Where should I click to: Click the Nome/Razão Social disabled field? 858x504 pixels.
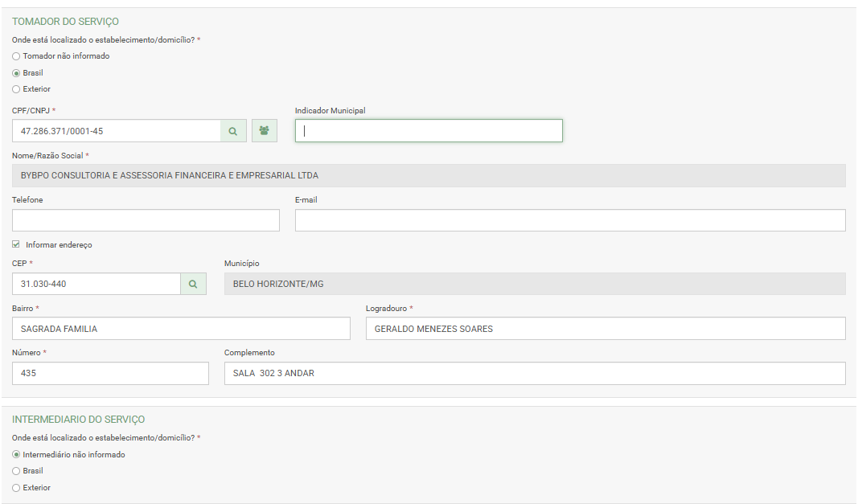(429, 176)
